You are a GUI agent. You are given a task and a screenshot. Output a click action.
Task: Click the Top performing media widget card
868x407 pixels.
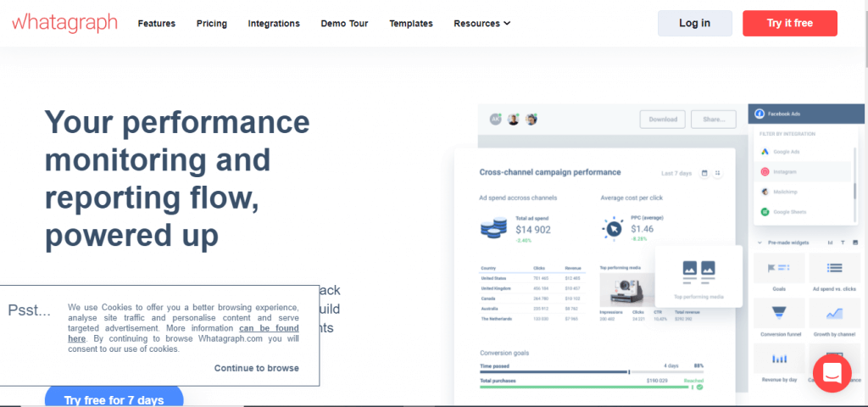point(698,276)
